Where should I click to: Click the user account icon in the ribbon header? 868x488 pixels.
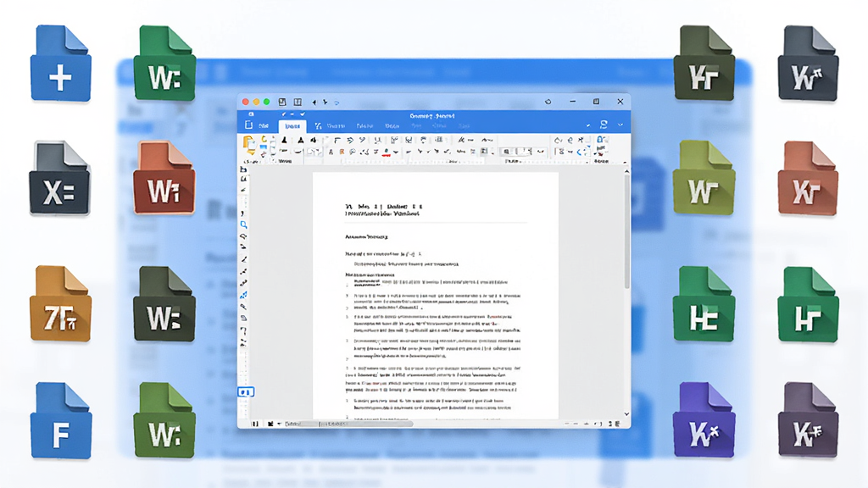pos(604,125)
